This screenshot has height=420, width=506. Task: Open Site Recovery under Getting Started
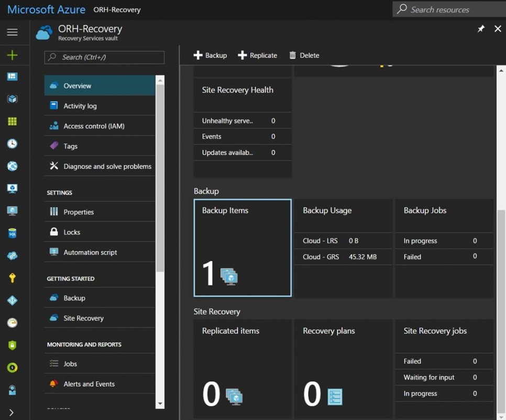(x=100, y=318)
